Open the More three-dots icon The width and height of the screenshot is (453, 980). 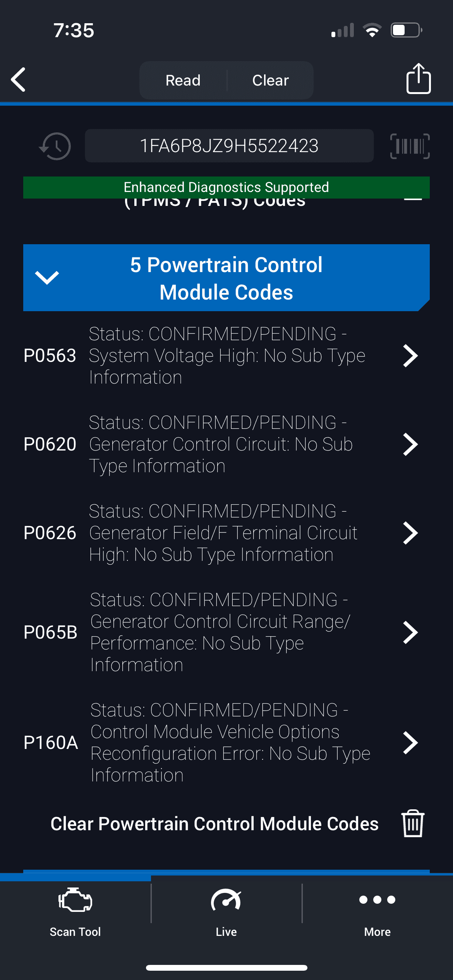(377, 899)
